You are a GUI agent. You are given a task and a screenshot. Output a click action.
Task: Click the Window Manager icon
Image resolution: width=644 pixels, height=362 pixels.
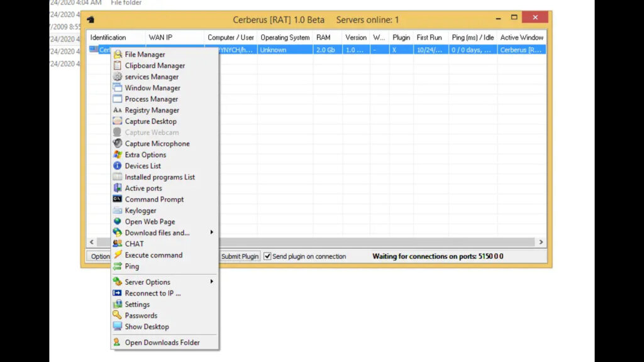coord(118,87)
